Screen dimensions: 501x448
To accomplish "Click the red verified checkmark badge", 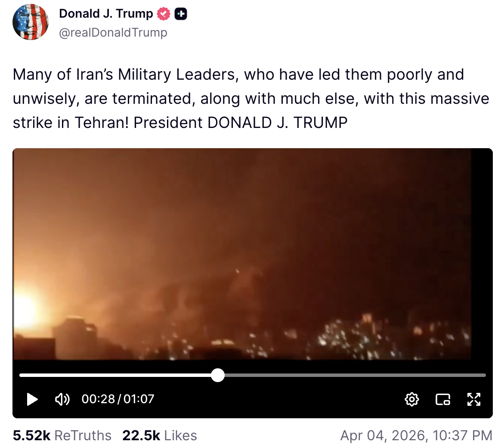I will click(x=164, y=14).
